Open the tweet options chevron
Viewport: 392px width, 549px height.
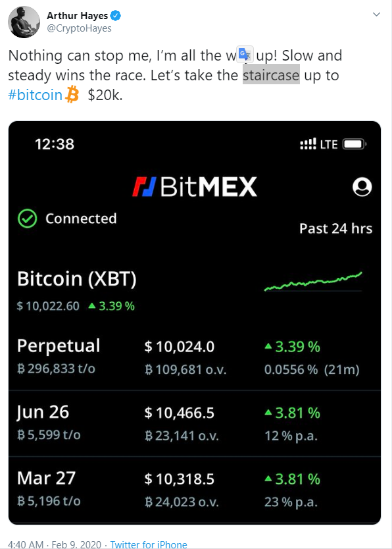tap(376, 14)
